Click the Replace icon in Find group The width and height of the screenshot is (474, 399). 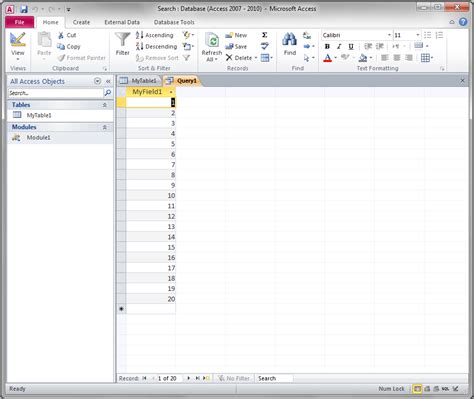click(307, 35)
